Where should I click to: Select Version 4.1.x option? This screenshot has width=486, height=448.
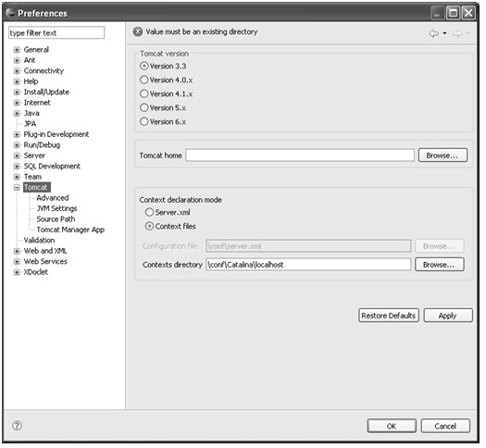click(143, 93)
